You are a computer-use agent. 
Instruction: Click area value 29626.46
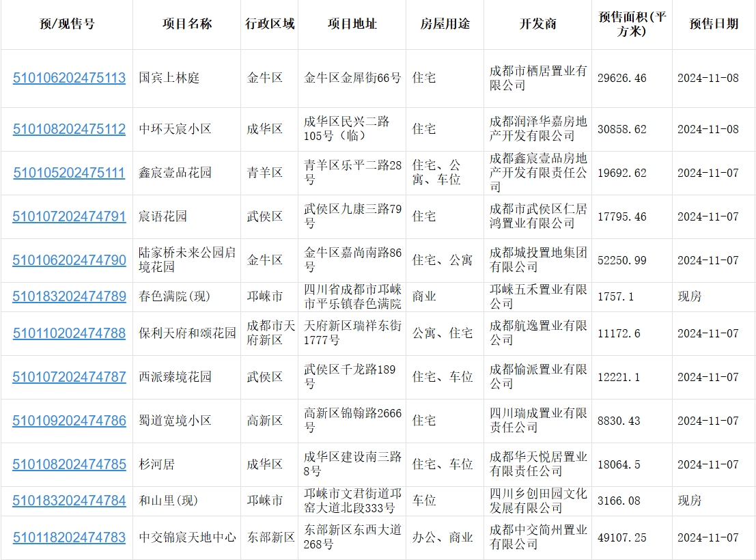622,78
